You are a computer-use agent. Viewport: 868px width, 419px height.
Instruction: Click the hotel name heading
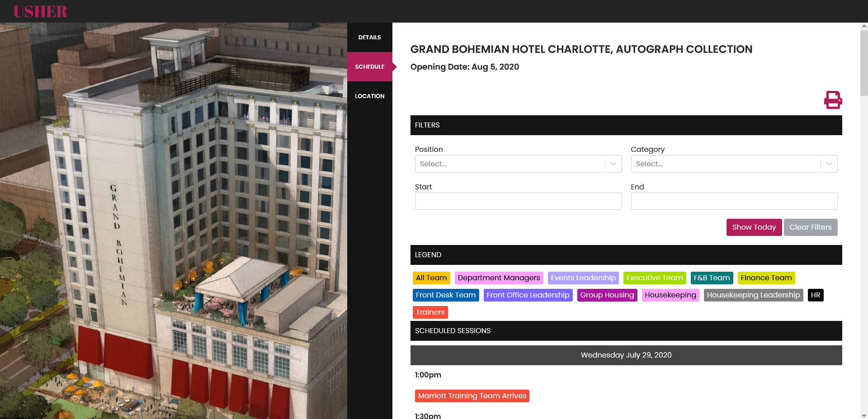[x=581, y=49]
